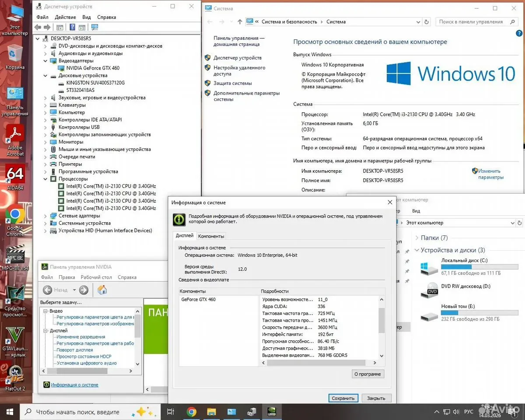This screenshot has width=525, height=420.
Task: Expand Контроллеры USB node
Action: [x=45, y=127]
